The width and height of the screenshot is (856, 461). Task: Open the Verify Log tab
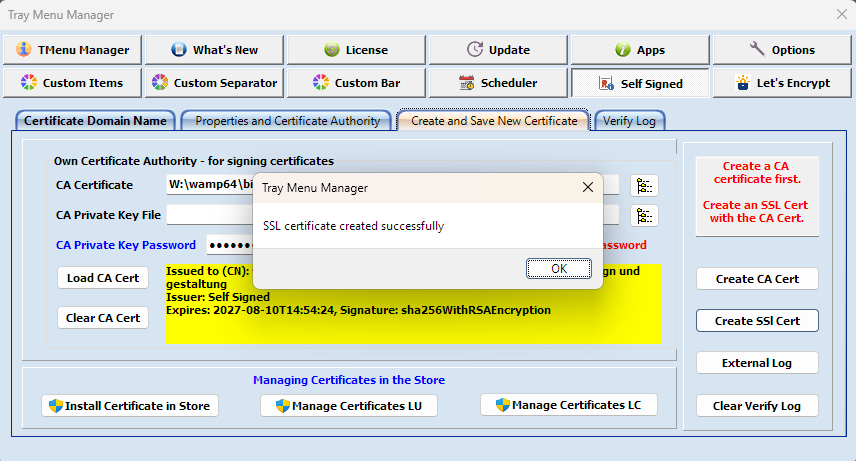(630, 121)
